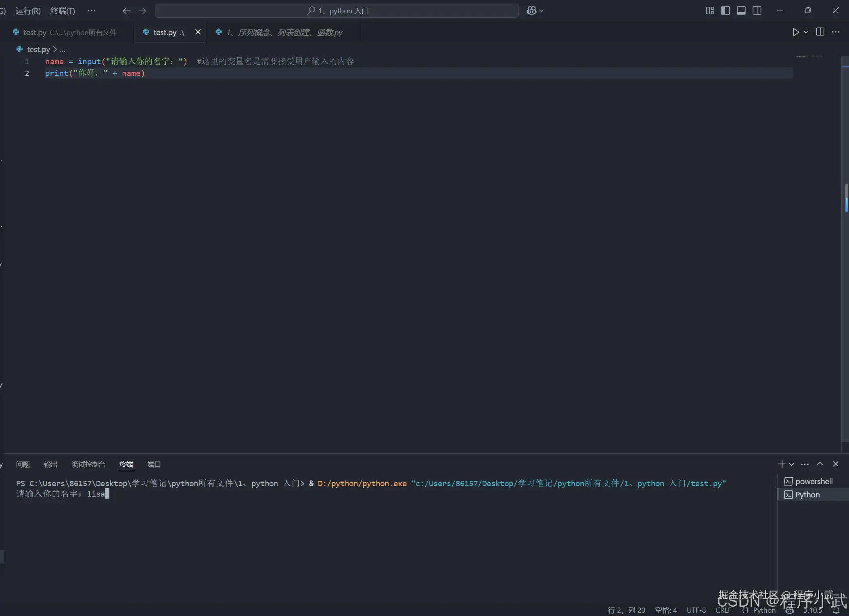Screen dimensions: 849x616
Task: Select the powershell terminal entry
Action: pyautogui.click(x=813, y=481)
